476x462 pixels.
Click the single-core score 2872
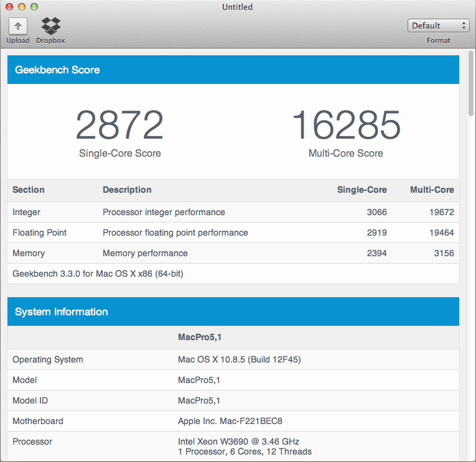point(119,125)
